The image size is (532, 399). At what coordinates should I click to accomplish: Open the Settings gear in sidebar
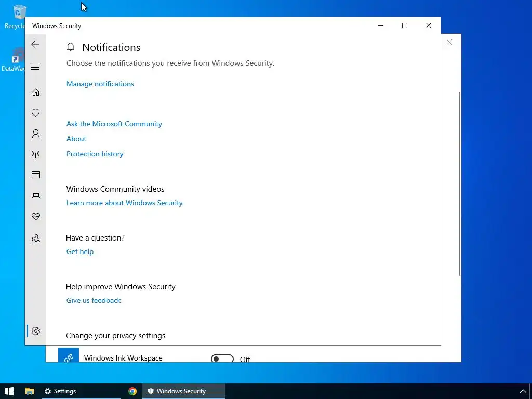36,331
